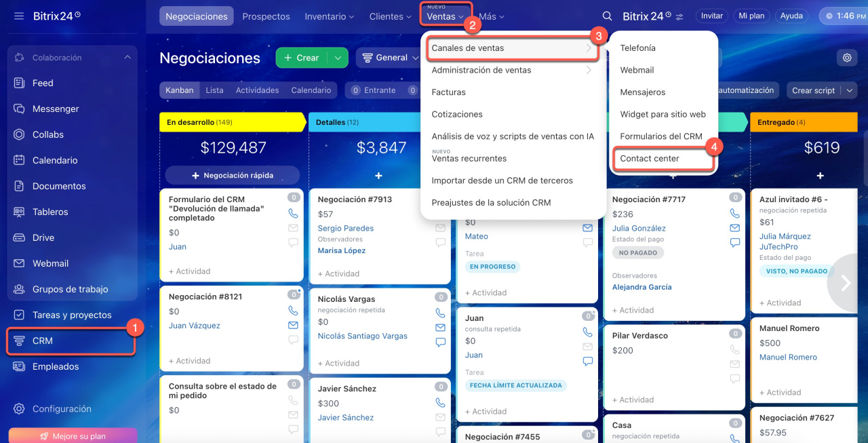Click the hamburger menu icon beside Bitrix24

coord(19,16)
